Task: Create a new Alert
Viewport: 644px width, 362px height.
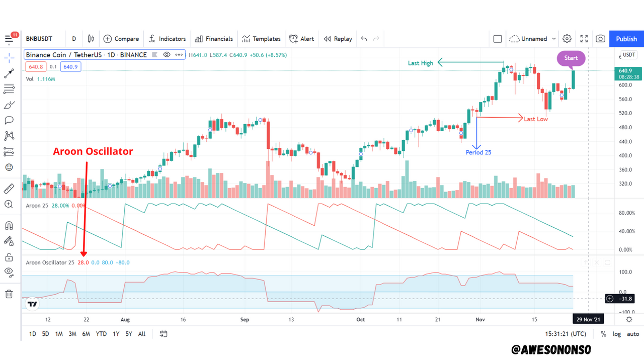Action: [x=302, y=39]
